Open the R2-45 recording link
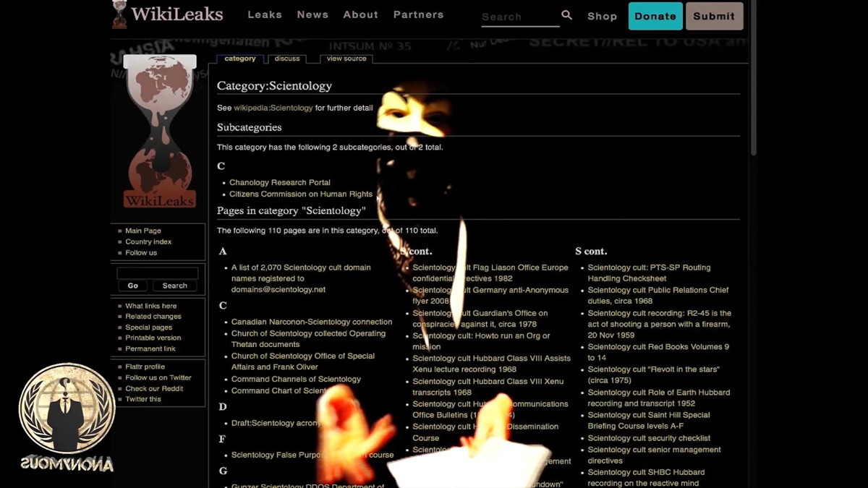The height and width of the screenshot is (488, 868). point(660,324)
